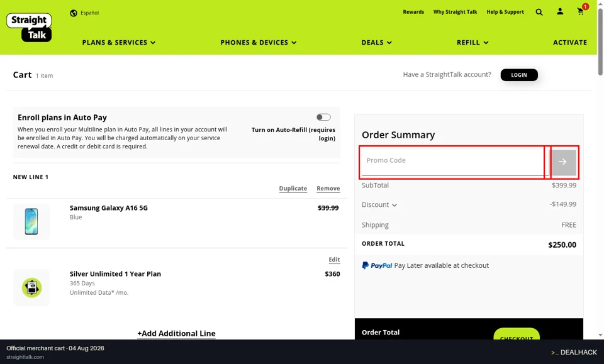
Task: Open the search magnifier icon
Action: 539,13
